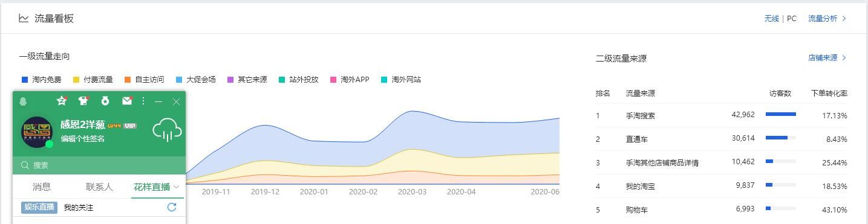Click the 2019-12 label on chart axis
This screenshot has width=868, height=224.
(265, 192)
